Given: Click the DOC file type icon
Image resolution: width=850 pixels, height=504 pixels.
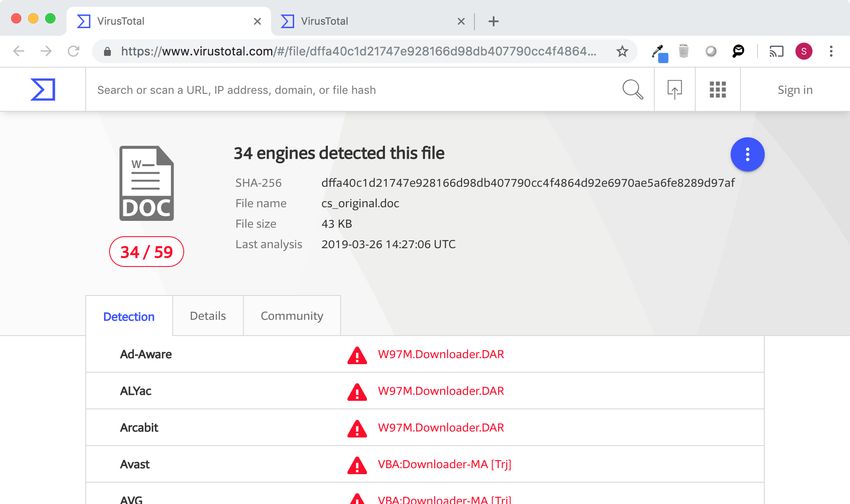Looking at the screenshot, I should [x=146, y=183].
